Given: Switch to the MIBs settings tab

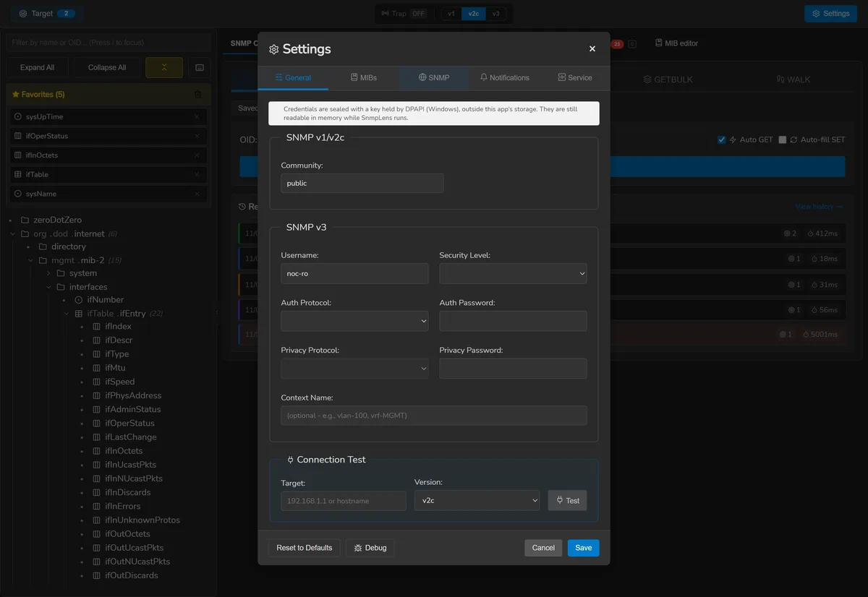Looking at the screenshot, I should tap(363, 77).
